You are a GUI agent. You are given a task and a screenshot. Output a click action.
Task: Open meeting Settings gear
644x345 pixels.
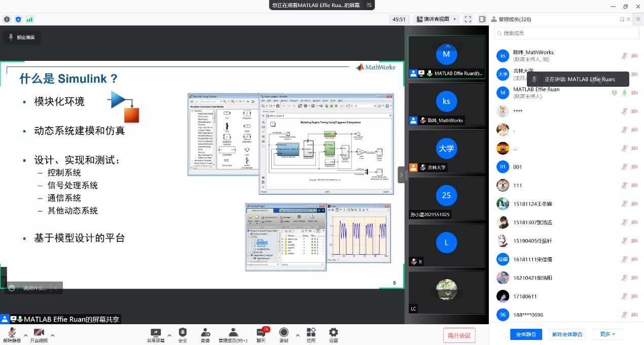[333, 333]
